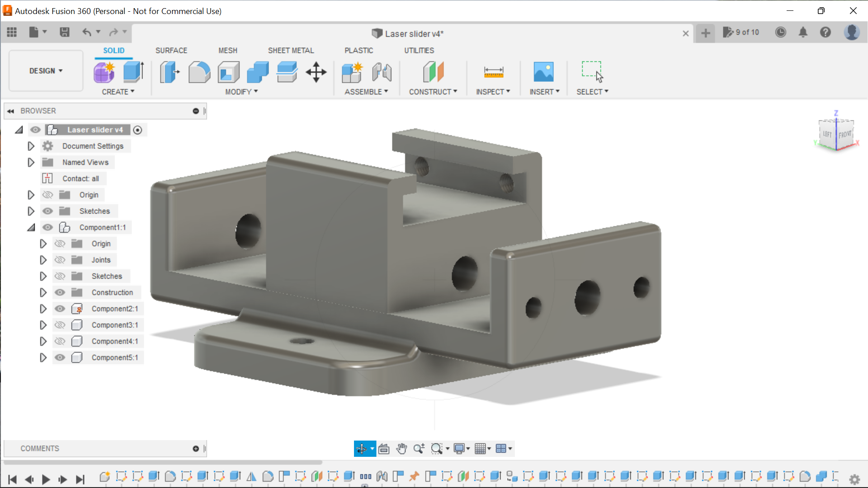Redo the last undone action

point(113,32)
